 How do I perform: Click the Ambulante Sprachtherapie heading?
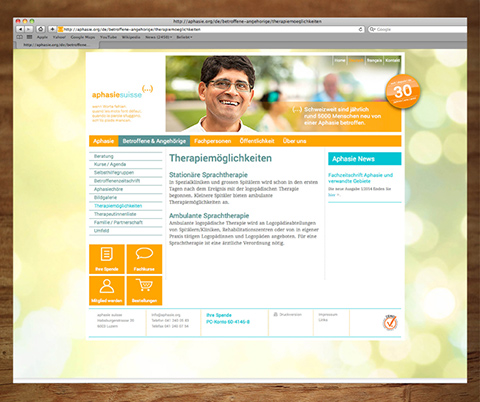click(209, 216)
